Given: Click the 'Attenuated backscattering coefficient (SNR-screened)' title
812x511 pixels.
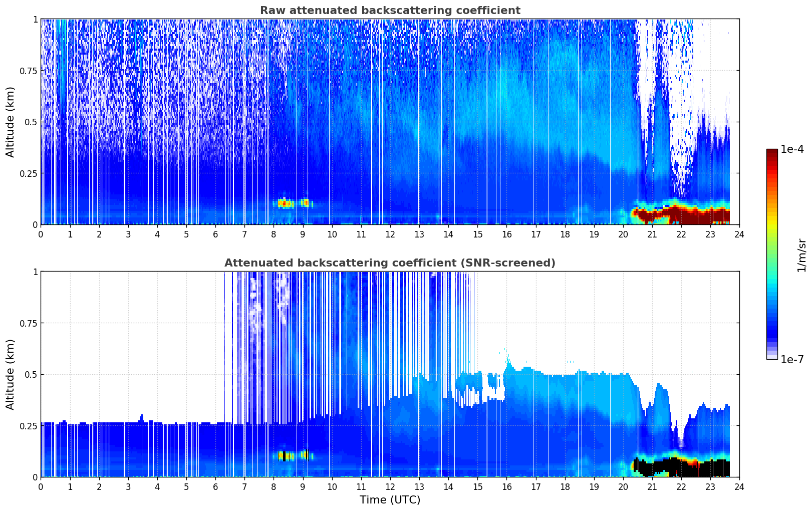Looking at the screenshot, I should [390, 263].
